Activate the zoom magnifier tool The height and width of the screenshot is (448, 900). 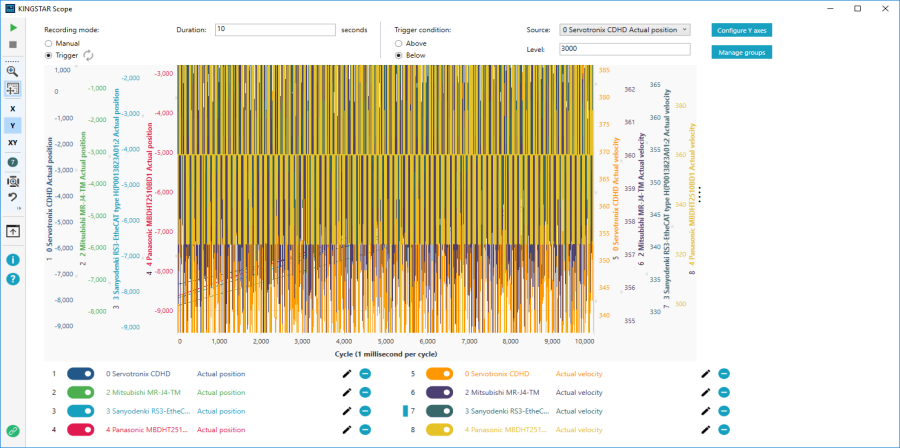(12, 71)
